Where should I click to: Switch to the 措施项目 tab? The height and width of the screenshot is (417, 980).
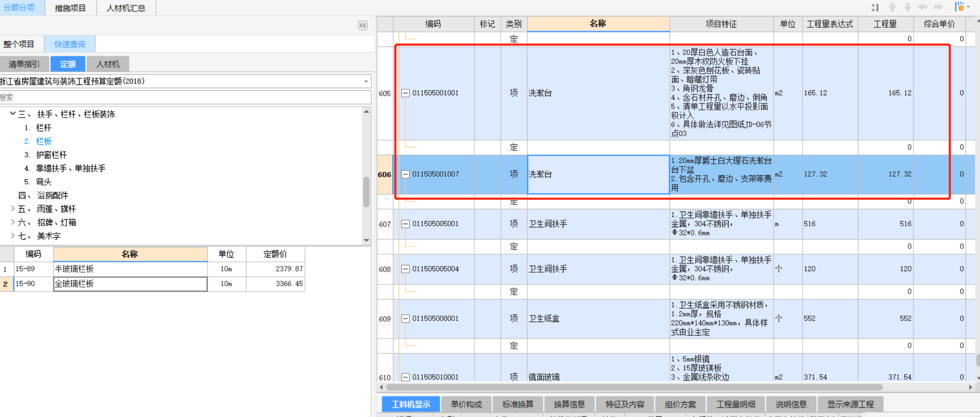pyautogui.click(x=71, y=8)
